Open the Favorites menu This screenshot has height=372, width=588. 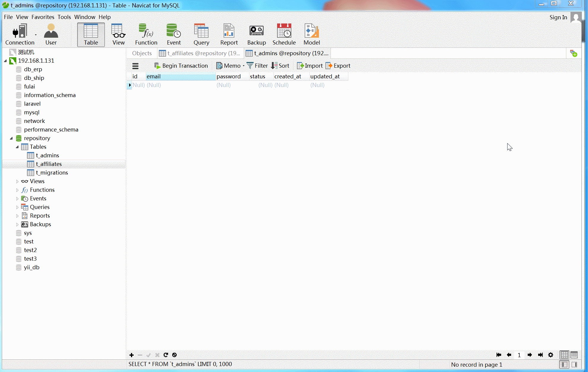pyautogui.click(x=43, y=17)
